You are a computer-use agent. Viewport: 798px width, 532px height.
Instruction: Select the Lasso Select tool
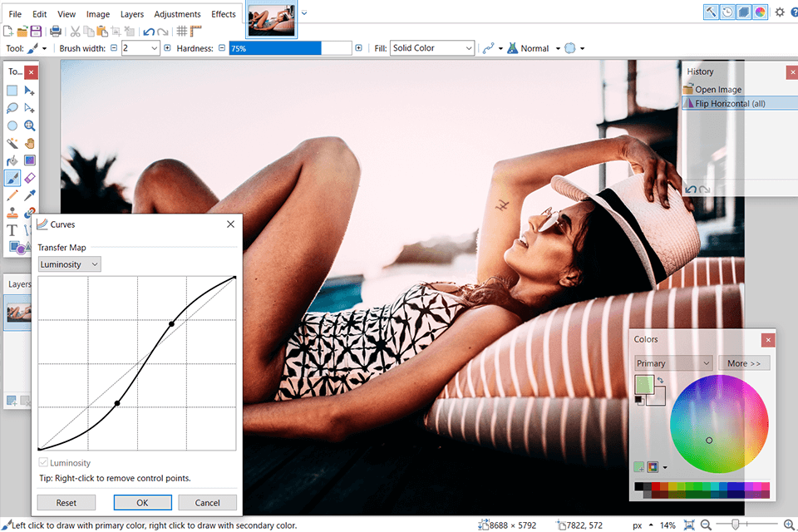[12, 108]
